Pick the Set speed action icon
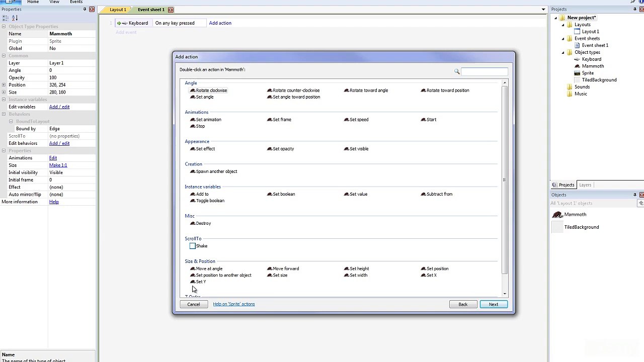 pyautogui.click(x=346, y=120)
